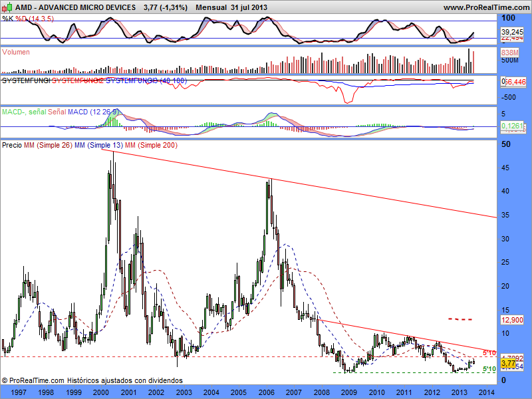
Task: Click the red 5'10 resistance label
Action: coord(489,353)
